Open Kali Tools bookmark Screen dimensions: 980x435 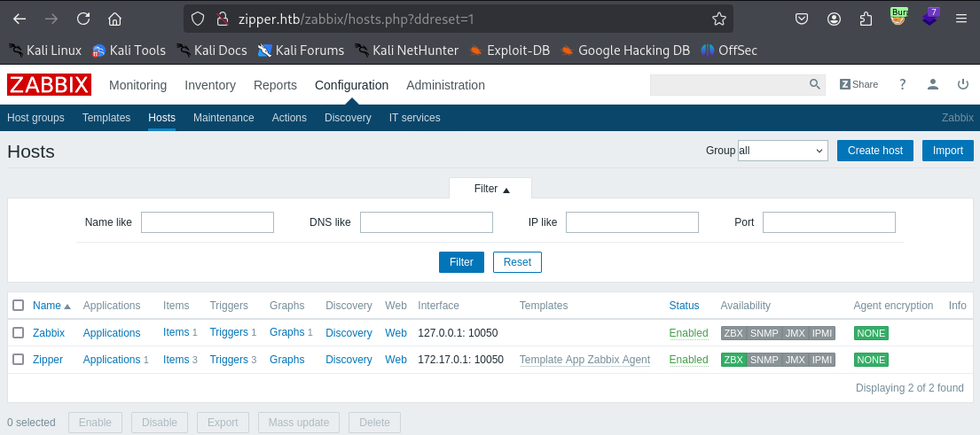pyautogui.click(x=129, y=50)
